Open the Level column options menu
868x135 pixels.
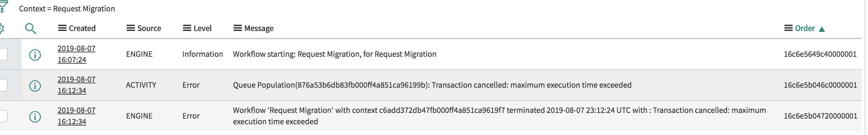(187, 28)
